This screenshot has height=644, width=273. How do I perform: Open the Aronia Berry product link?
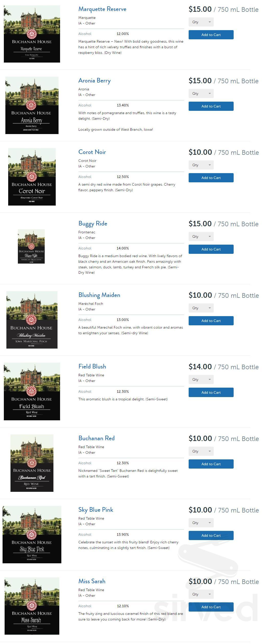(x=94, y=81)
